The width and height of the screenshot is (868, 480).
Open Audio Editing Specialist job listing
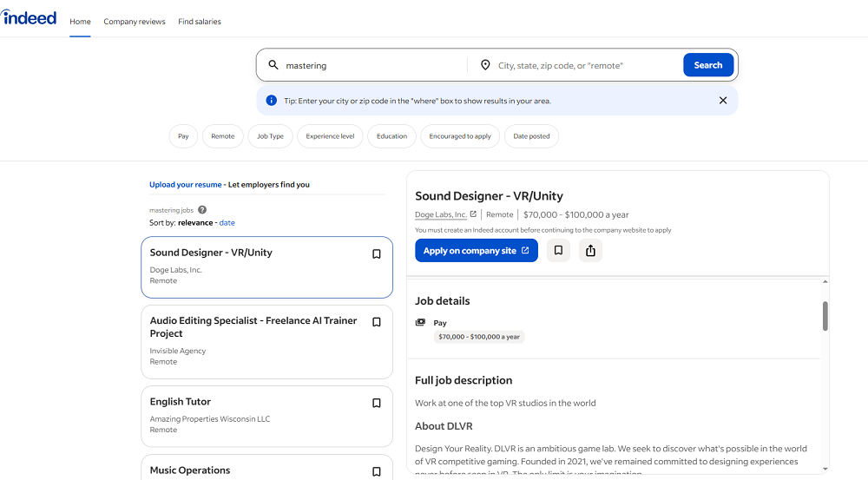coord(266,342)
